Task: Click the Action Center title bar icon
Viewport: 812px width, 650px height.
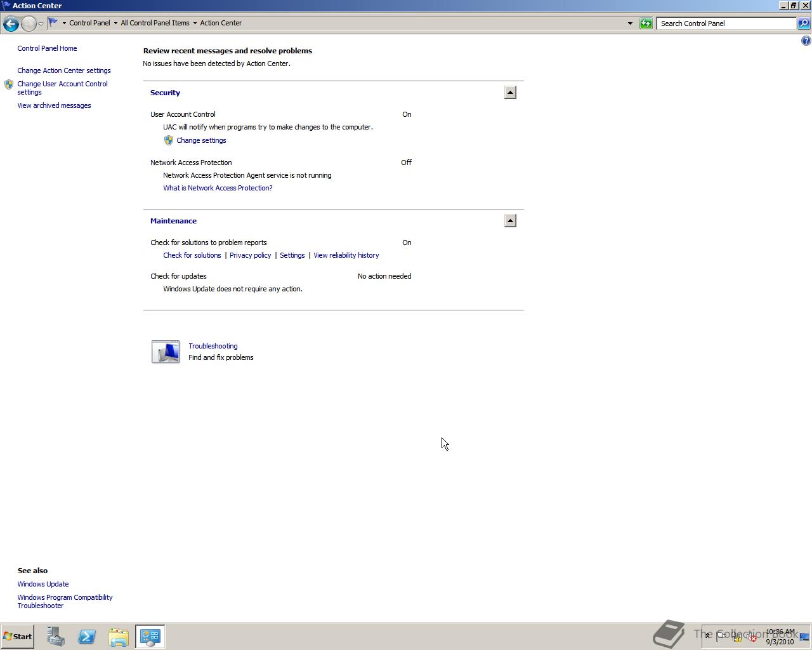Action: [6, 5]
